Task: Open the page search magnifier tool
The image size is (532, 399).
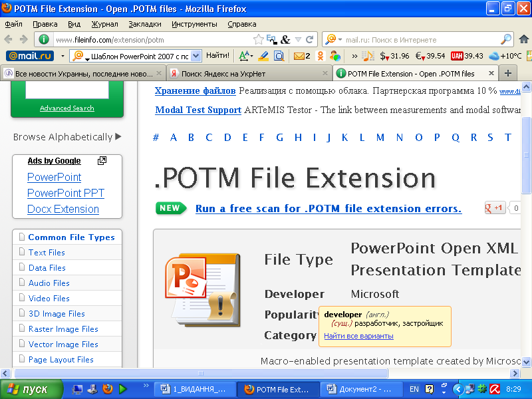Action: (x=279, y=56)
